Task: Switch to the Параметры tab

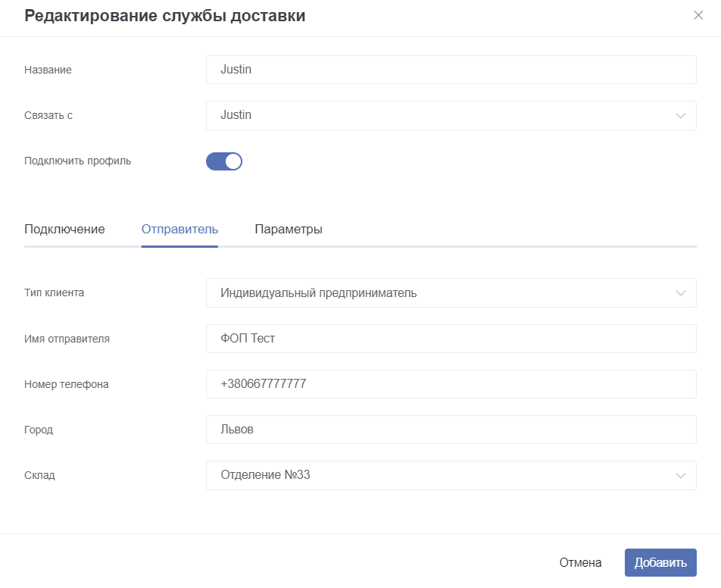Action: tap(289, 229)
